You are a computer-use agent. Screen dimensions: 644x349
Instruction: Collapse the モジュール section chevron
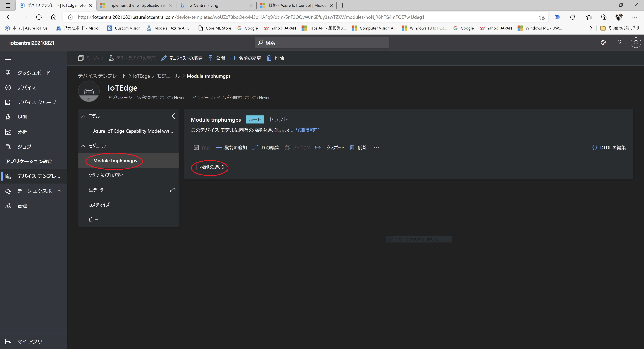click(83, 146)
